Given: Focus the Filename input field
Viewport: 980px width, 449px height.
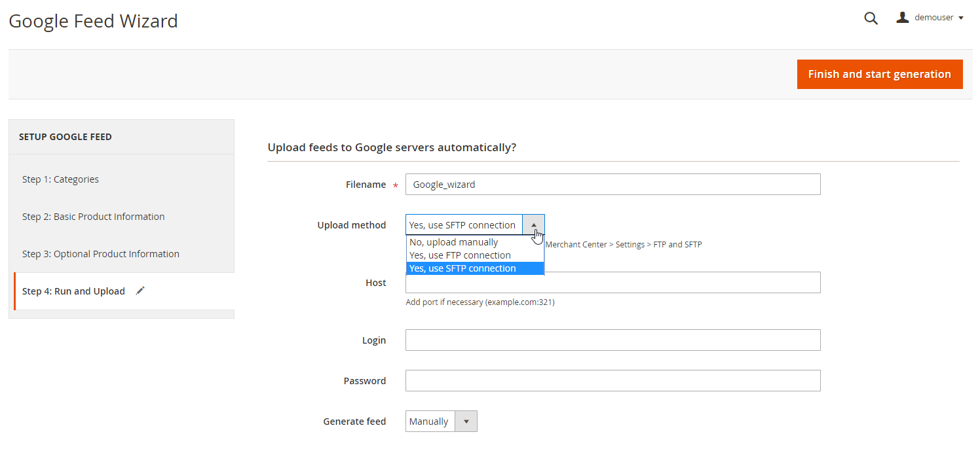Looking at the screenshot, I should click(612, 184).
